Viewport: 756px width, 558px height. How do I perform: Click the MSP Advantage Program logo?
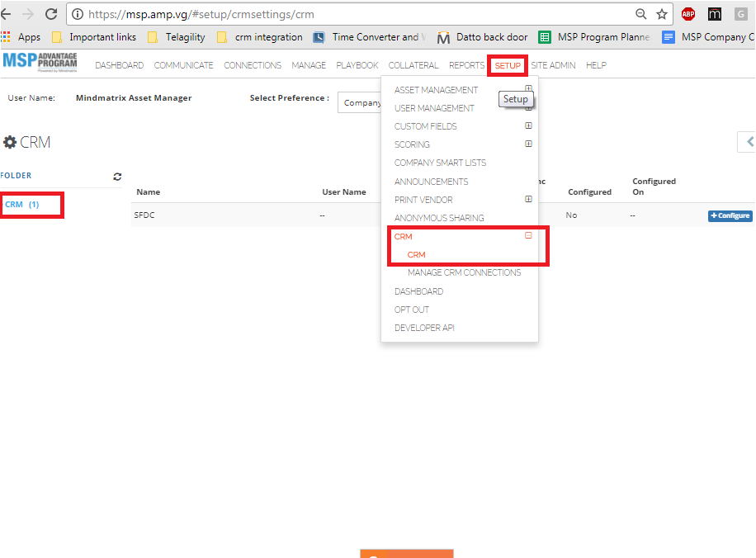(x=40, y=62)
